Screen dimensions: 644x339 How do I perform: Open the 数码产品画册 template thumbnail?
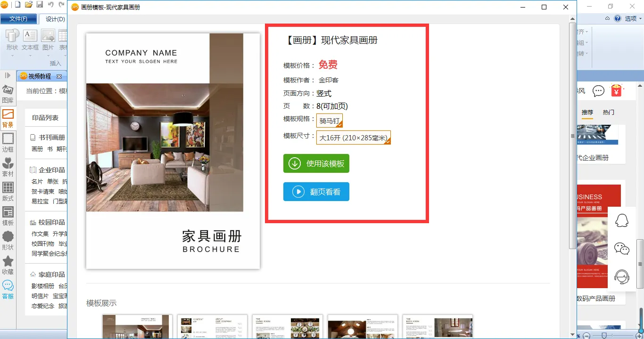[599, 236]
